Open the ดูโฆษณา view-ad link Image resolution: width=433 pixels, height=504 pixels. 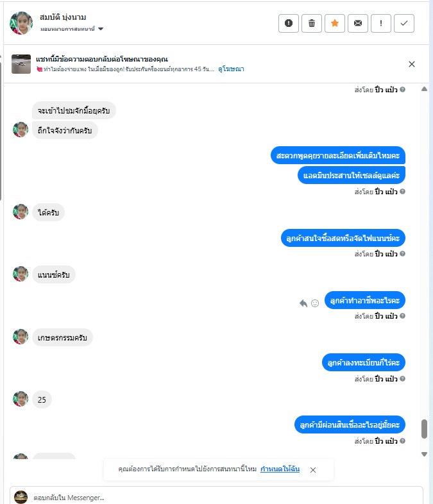231,69
